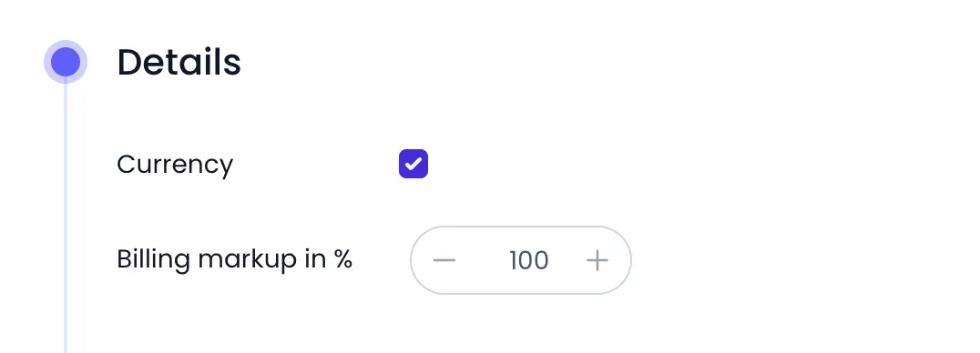Click the plus icon in Billing markup stepper
Viewport: 980px width, 353px height.
click(x=597, y=260)
